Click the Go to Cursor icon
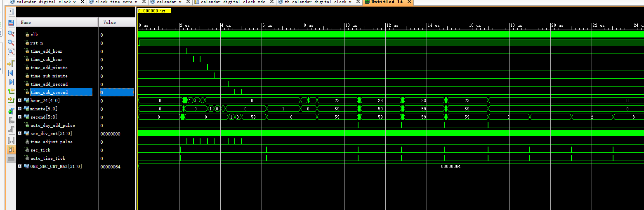Screen dimensions: 644x210 11,63
